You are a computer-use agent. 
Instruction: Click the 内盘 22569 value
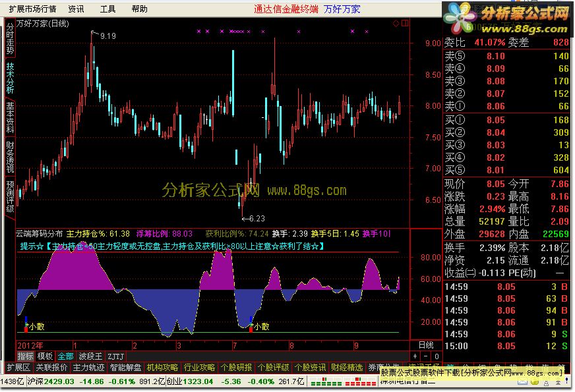pyautogui.click(x=556, y=234)
